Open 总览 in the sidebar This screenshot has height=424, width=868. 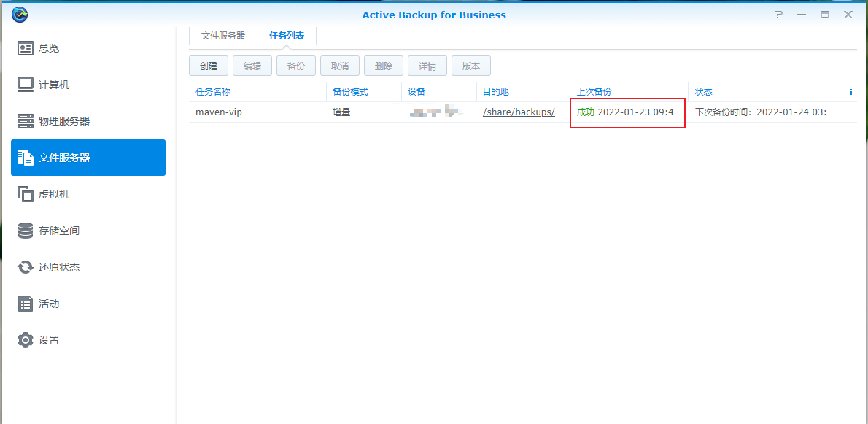[88, 48]
